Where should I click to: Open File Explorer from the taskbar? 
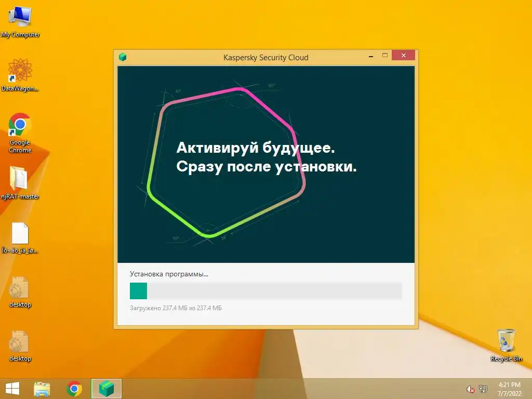(x=42, y=389)
